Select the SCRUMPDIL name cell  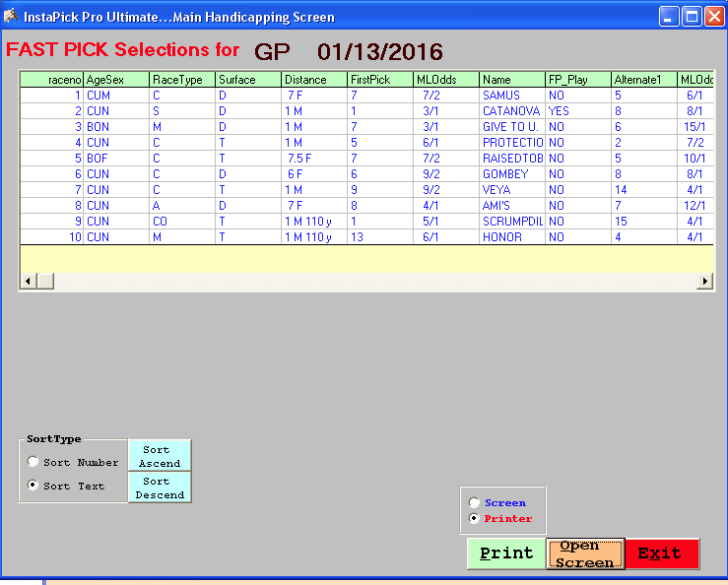click(512, 222)
